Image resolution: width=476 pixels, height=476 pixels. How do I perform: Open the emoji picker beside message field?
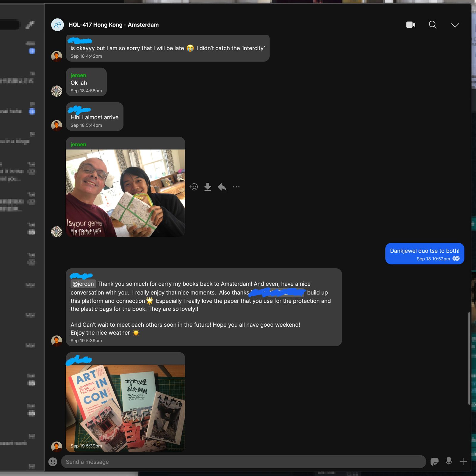(x=53, y=461)
